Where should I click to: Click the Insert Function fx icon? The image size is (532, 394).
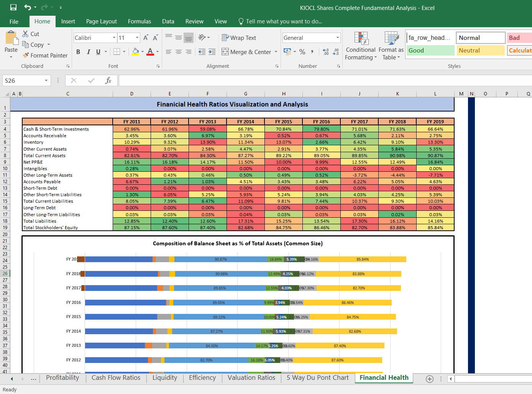(108, 80)
